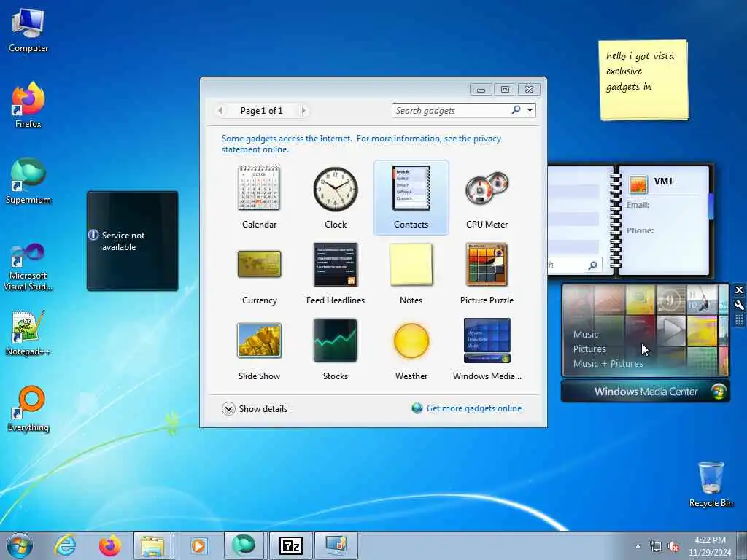Image resolution: width=747 pixels, height=560 pixels.
Task: Select the Notepad++ desktop shortcut
Action: point(28,333)
